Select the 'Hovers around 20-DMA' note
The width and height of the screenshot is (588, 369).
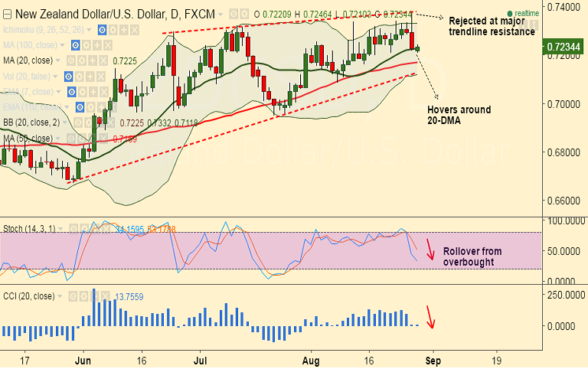(459, 115)
